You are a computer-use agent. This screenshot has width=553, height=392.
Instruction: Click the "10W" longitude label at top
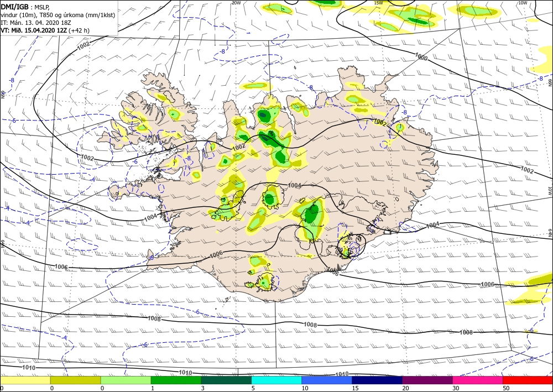coord(523,3)
